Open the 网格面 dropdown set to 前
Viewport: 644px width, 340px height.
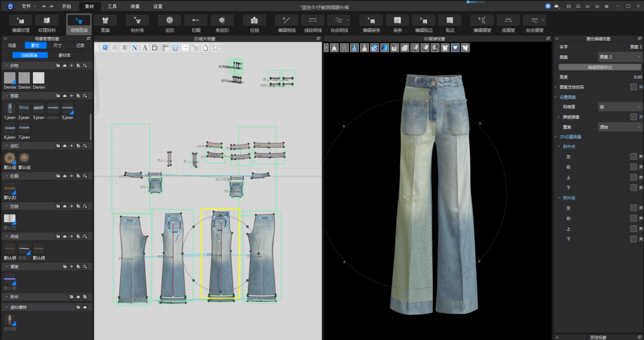619,107
